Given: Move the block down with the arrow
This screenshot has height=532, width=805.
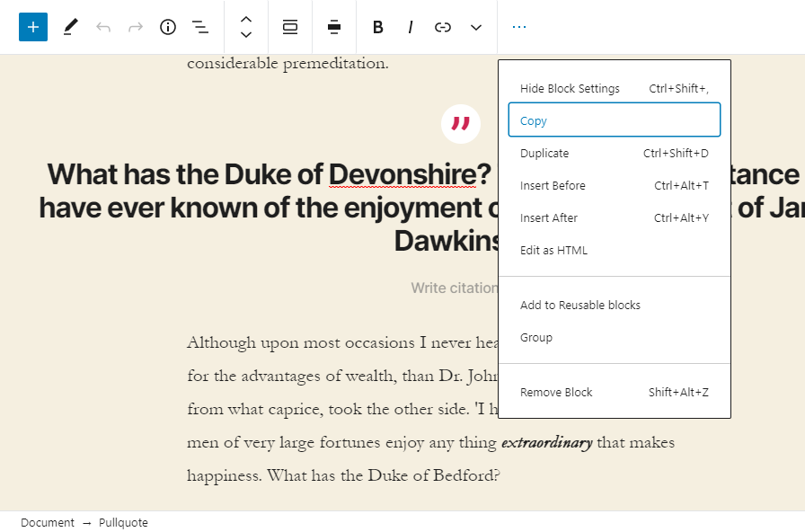Looking at the screenshot, I should coord(246,35).
